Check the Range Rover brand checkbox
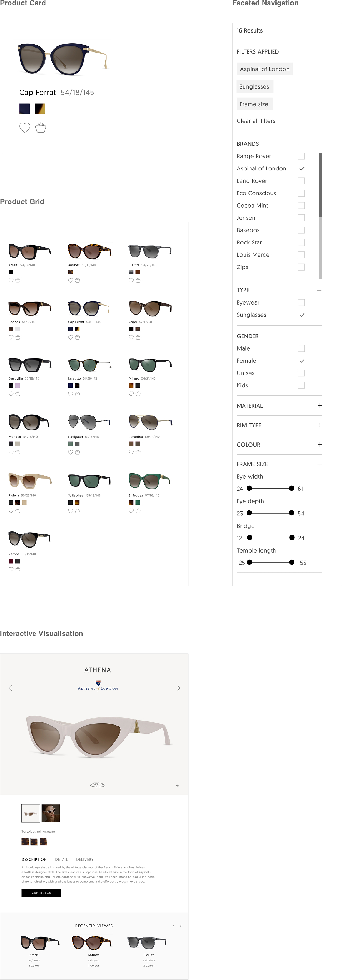The image size is (343, 980). [301, 156]
